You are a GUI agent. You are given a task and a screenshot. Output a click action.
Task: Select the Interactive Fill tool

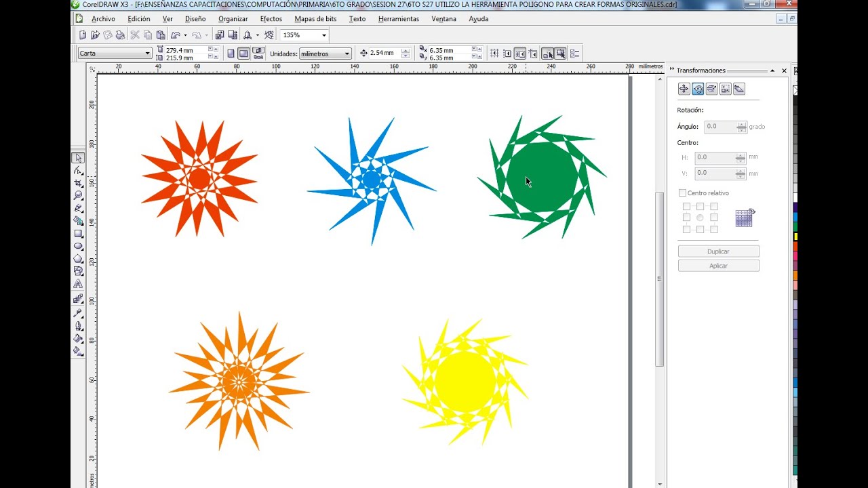coord(78,351)
